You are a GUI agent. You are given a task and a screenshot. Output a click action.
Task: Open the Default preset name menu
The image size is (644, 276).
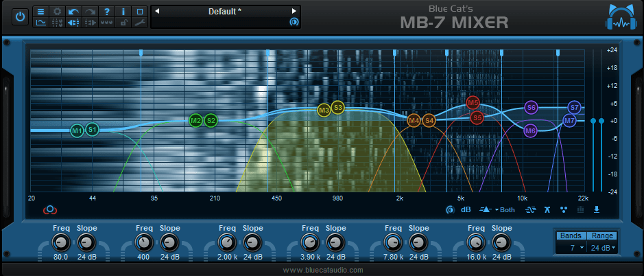pos(224,12)
